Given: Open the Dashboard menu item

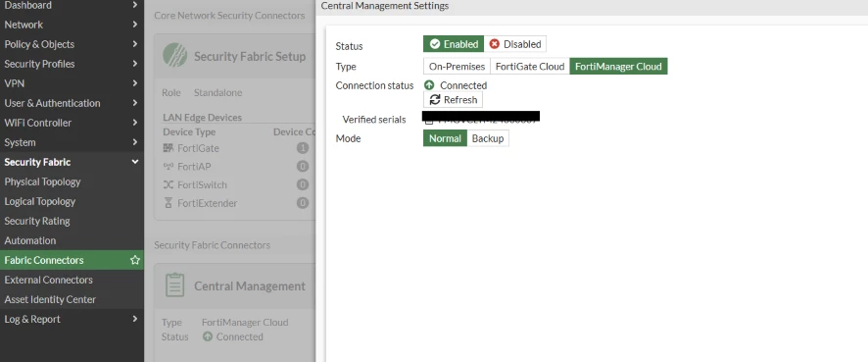Looking at the screenshot, I should (x=72, y=6).
